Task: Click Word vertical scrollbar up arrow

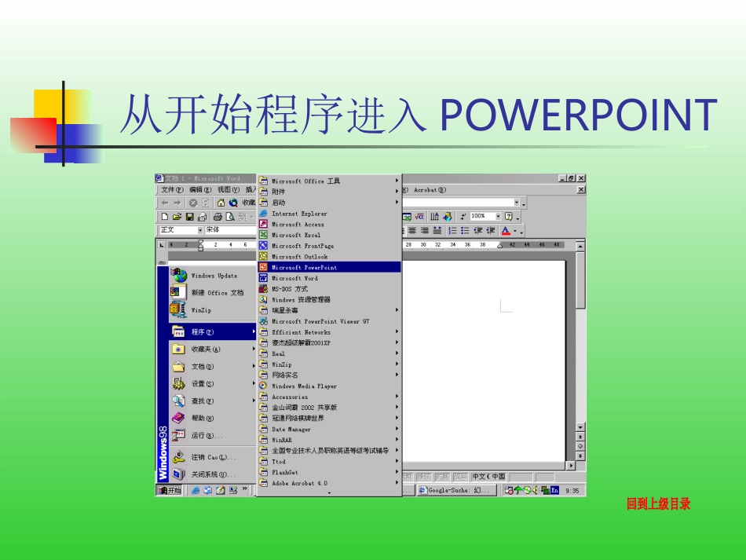Action: (x=580, y=246)
